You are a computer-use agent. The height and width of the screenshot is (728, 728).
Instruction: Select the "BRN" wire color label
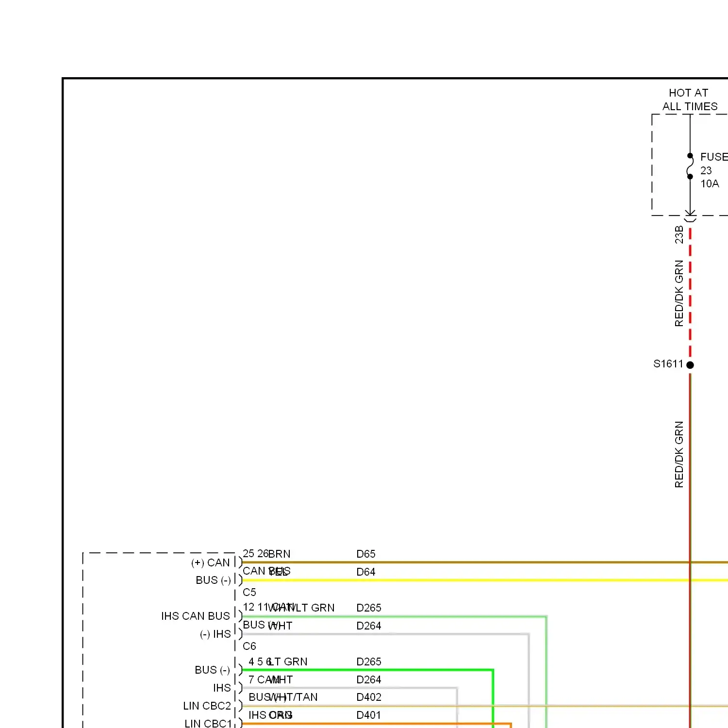click(x=279, y=554)
